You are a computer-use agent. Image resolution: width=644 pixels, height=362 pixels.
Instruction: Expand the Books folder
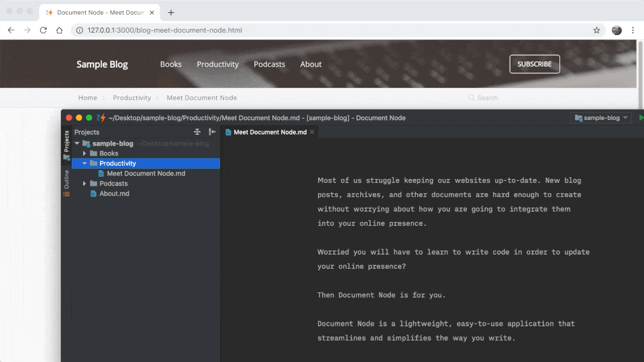pos(85,154)
